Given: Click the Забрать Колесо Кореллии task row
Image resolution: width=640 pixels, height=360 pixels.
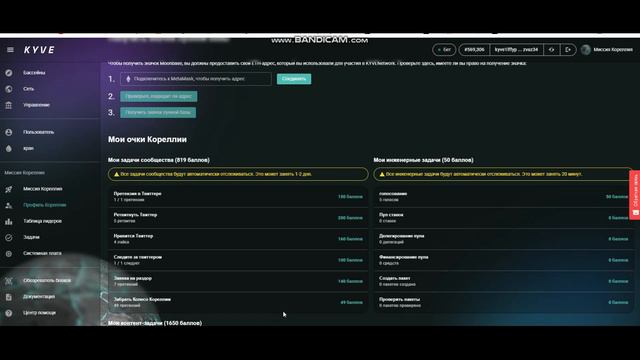Looking at the screenshot, I should click(x=238, y=302).
